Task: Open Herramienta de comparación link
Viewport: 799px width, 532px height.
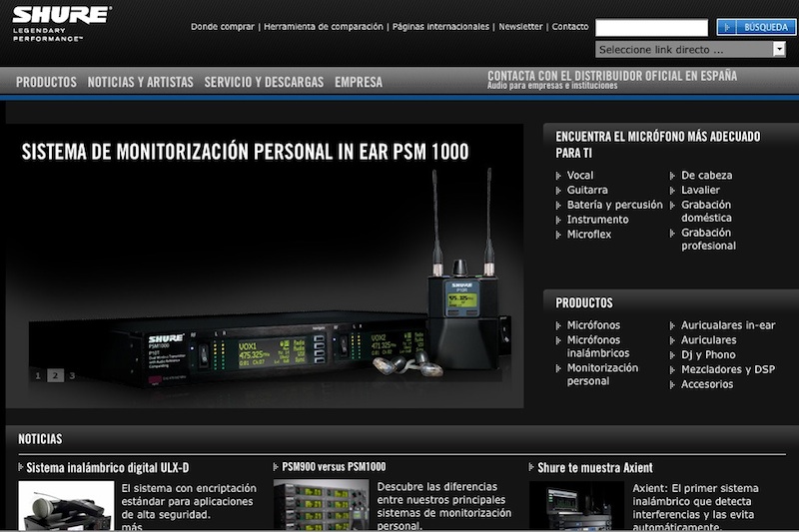Action: (323, 27)
